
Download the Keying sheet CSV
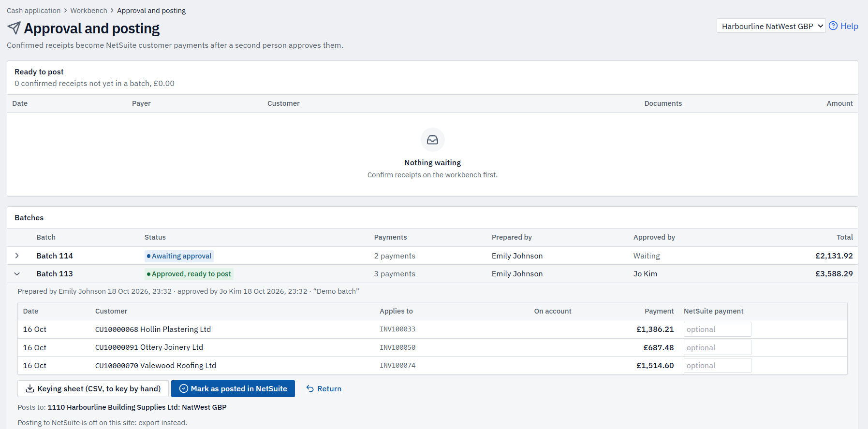(93, 389)
